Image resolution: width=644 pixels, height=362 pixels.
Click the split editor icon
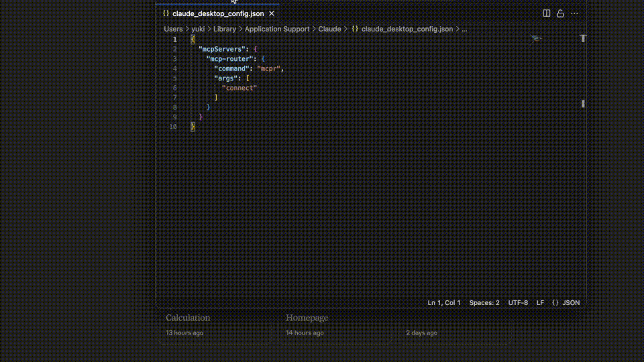pos(546,13)
